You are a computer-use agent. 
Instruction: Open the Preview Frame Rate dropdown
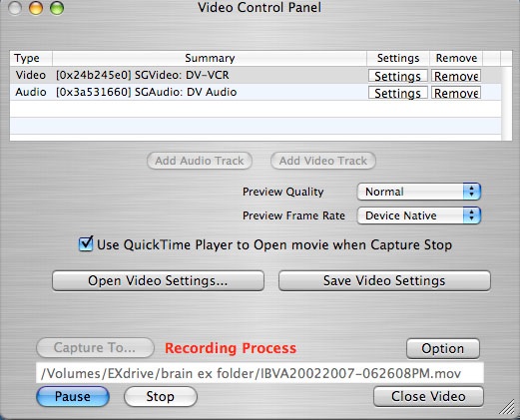point(419,215)
